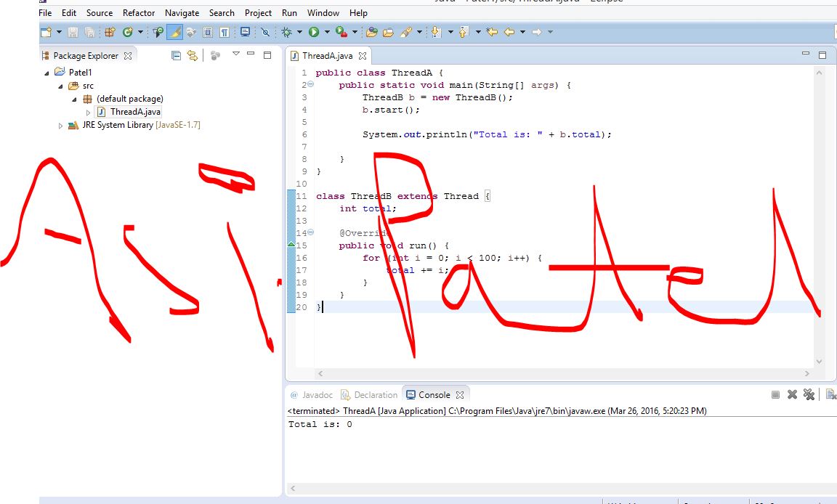The image size is (837, 504).
Task: Open the Navigate menu
Action: coord(182,13)
